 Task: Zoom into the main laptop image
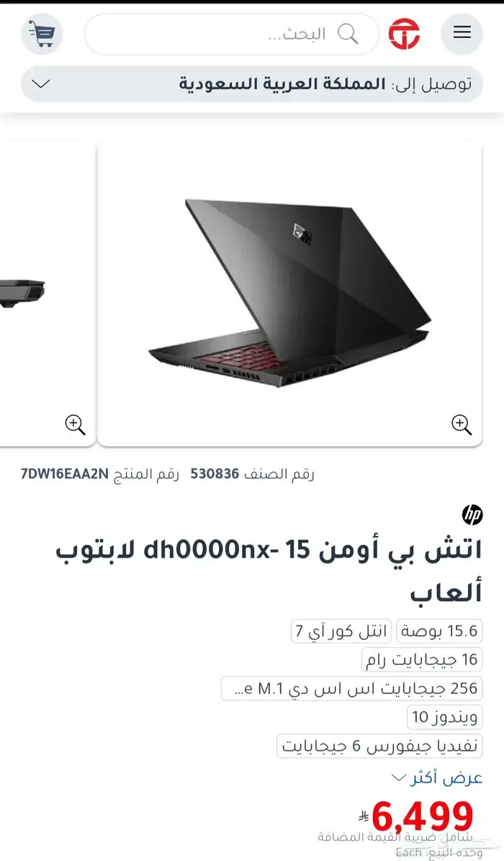(462, 424)
